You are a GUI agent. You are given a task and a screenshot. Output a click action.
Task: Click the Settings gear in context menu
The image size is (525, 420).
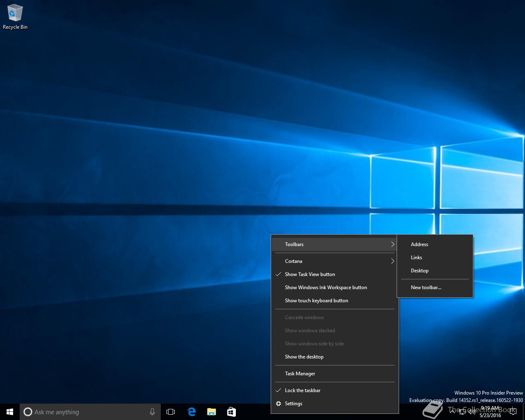click(278, 404)
